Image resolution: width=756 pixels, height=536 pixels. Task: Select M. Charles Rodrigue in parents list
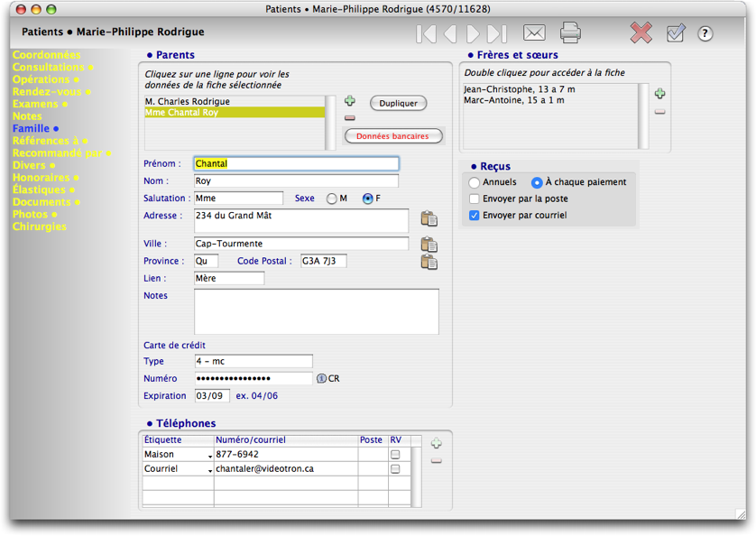pos(235,102)
